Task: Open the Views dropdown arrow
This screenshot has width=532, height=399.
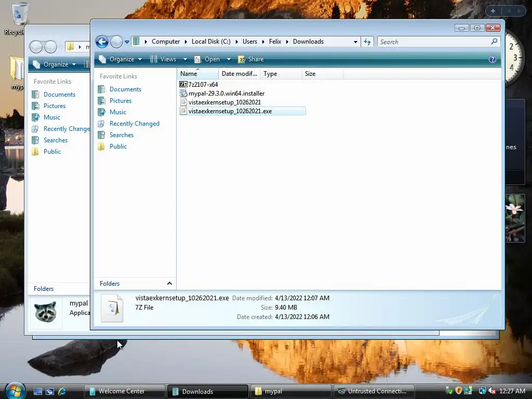Action: point(185,59)
